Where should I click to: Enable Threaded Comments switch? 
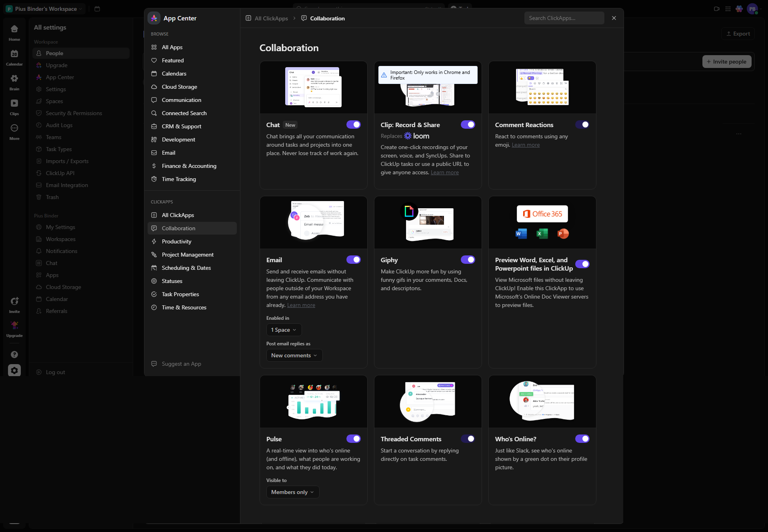tap(468, 439)
